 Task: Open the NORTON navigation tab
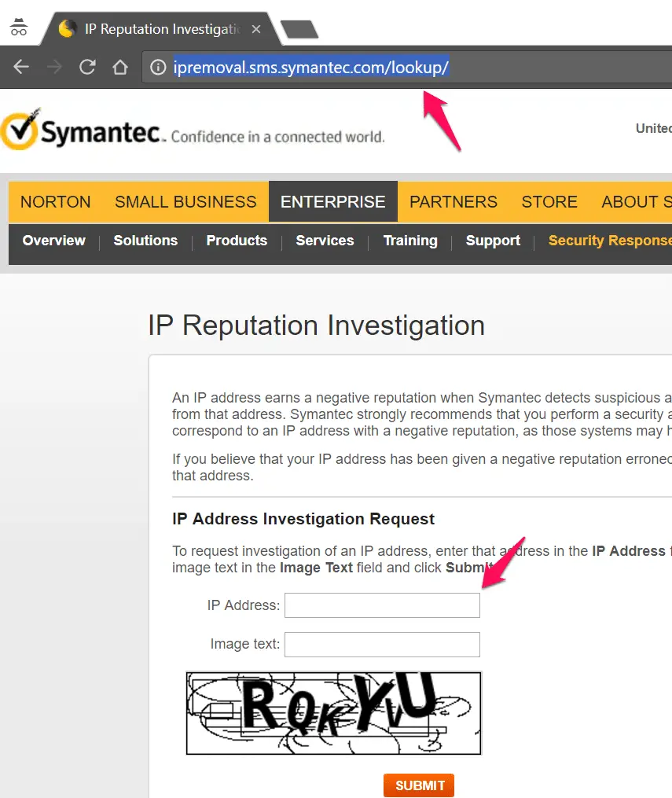(56, 201)
